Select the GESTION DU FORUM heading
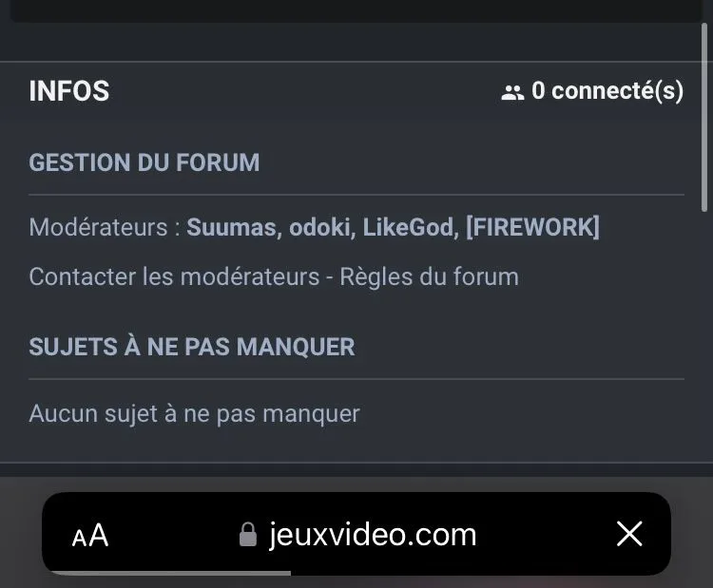This screenshot has width=713, height=588. point(145,162)
